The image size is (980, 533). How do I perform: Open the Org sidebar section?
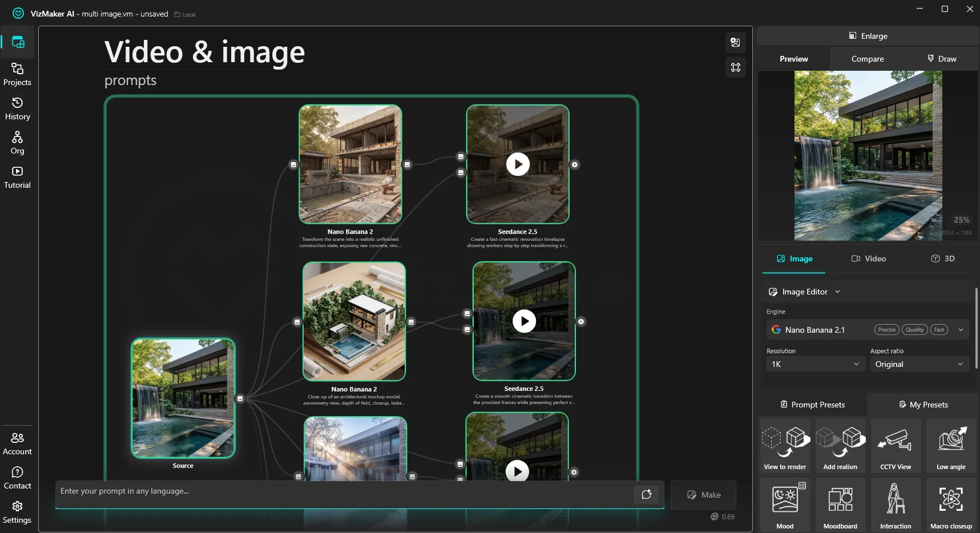coord(17,143)
